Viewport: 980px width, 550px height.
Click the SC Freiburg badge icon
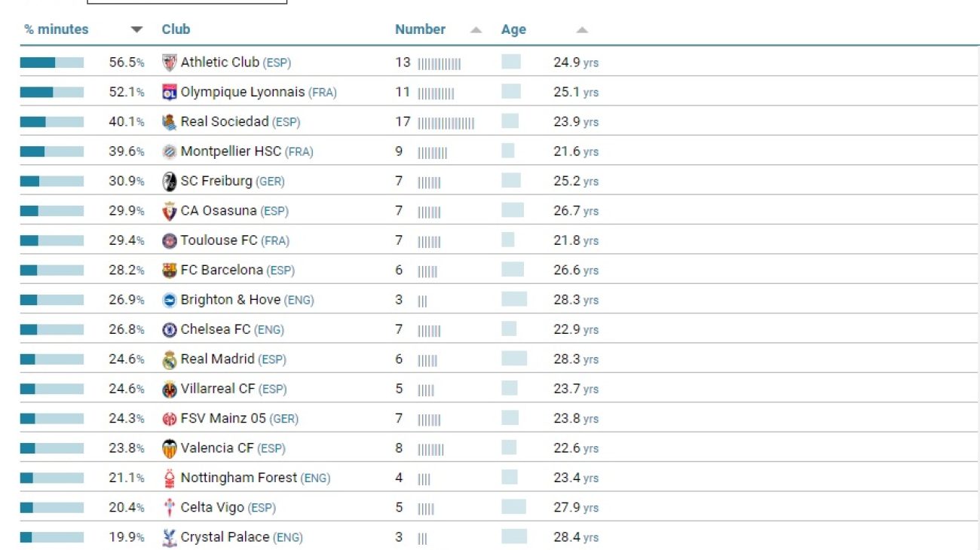[x=170, y=182]
